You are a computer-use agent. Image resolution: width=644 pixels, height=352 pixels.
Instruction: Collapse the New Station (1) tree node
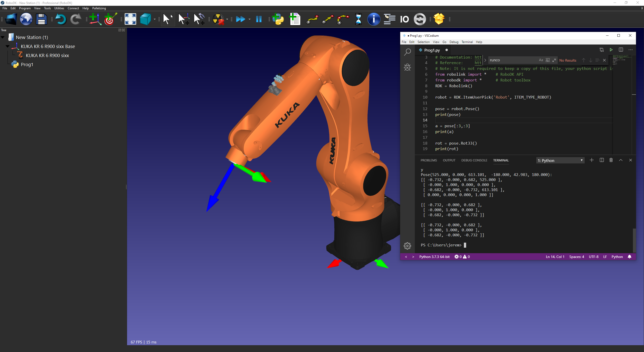click(3, 37)
